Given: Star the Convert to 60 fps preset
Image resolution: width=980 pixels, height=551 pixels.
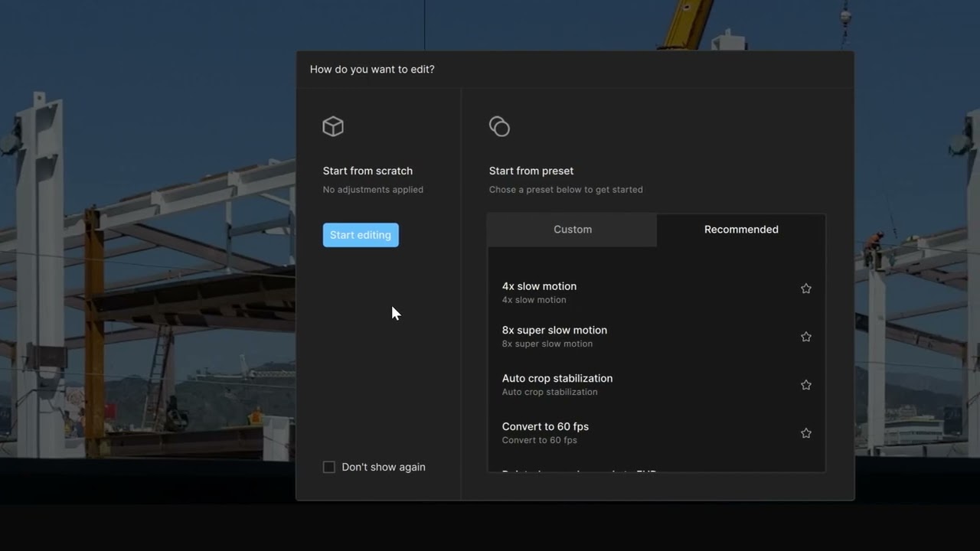Looking at the screenshot, I should [806, 433].
